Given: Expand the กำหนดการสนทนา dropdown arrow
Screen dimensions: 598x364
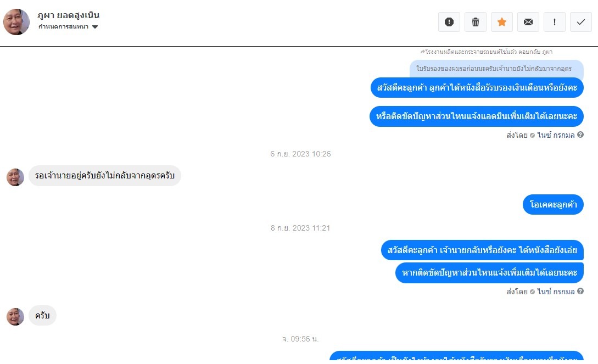Looking at the screenshot, I should (x=95, y=27).
